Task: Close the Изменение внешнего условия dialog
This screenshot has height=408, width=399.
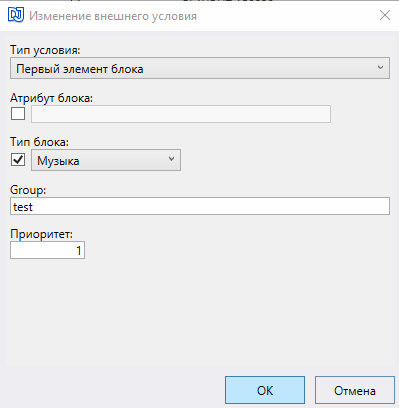Action: (385, 15)
